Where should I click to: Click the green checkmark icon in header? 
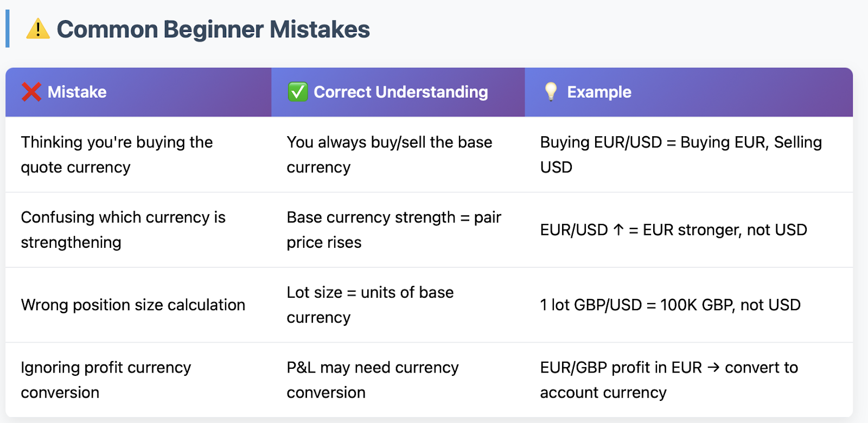pyautogui.click(x=298, y=92)
